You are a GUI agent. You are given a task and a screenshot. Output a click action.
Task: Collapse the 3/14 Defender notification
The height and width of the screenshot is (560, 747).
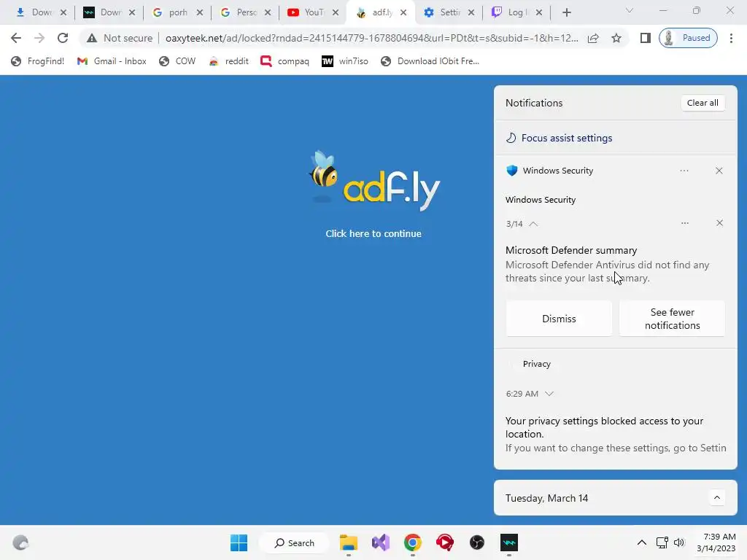(x=533, y=224)
